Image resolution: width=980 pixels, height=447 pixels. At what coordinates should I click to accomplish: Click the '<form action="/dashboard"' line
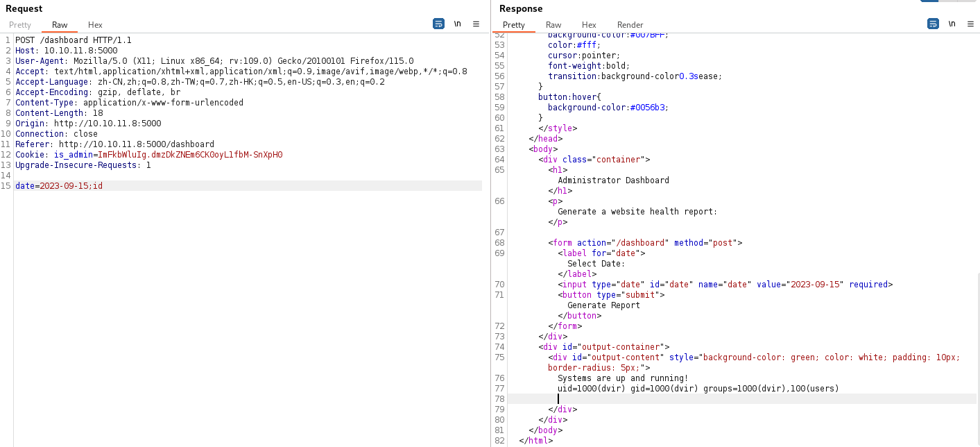tap(645, 243)
